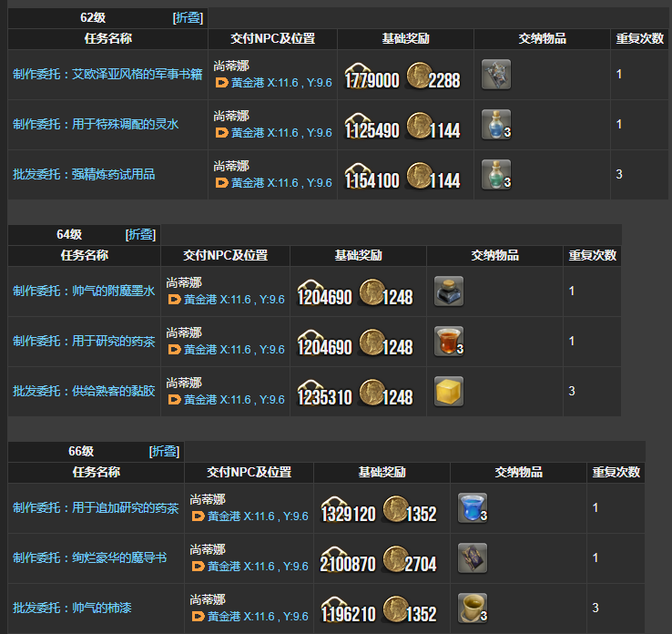672x634 pixels.
Task: Open 黄金港 location link in 军事书籍 row
Action: point(281,83)
